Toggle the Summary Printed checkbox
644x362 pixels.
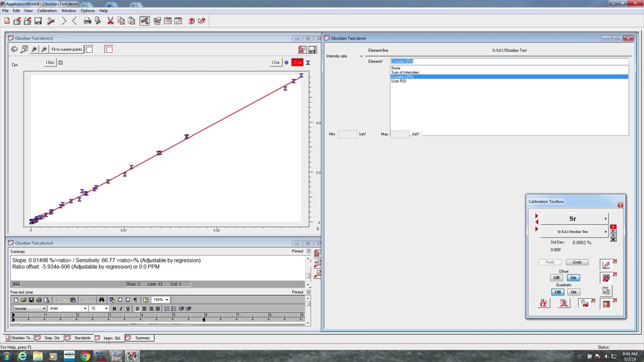[308, 251]
